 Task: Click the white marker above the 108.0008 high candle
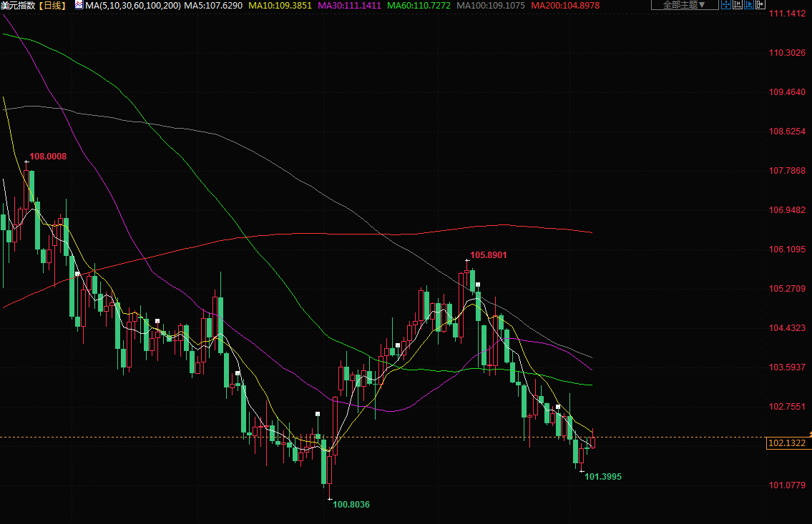click(27, 163)
